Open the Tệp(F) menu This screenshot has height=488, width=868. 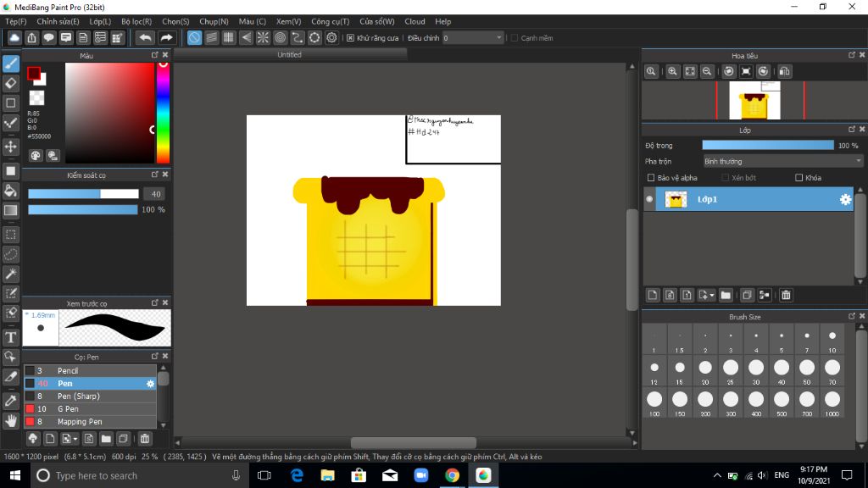(x=15, y=21)
